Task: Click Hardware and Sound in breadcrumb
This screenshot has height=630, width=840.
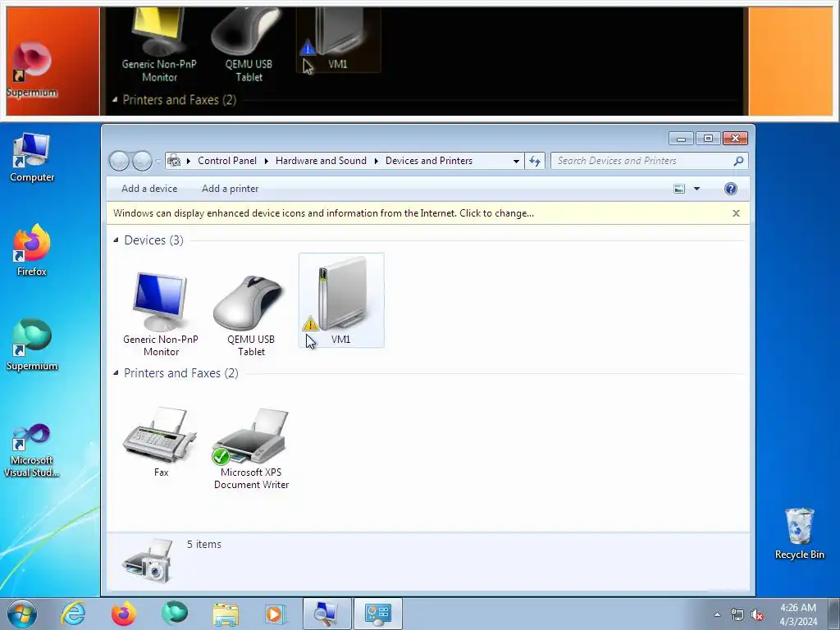Action: click(x=321, y=161)
